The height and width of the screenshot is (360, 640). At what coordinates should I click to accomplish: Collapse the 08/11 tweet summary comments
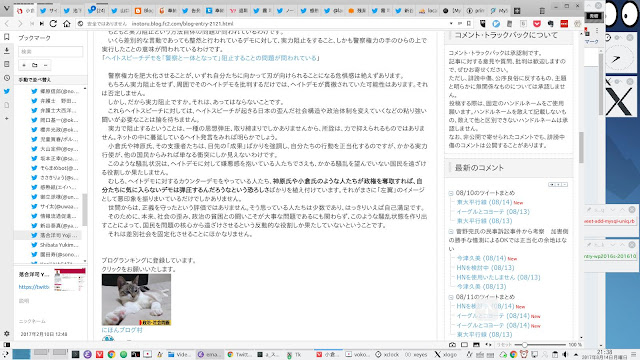point(451,297)
